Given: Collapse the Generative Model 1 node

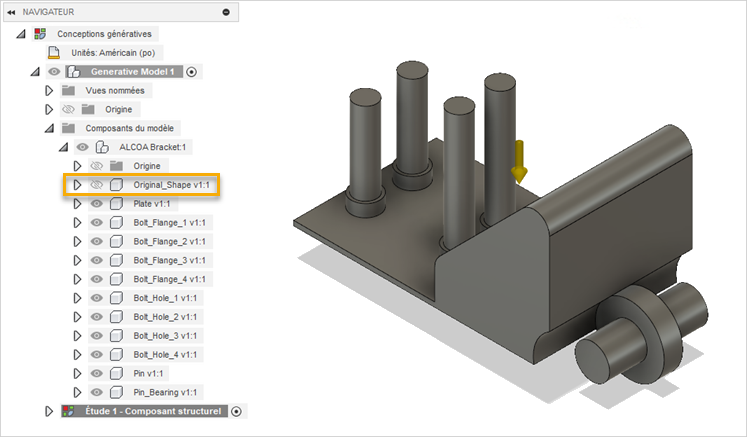Looking at the screenshot, I should coord(35,72).
